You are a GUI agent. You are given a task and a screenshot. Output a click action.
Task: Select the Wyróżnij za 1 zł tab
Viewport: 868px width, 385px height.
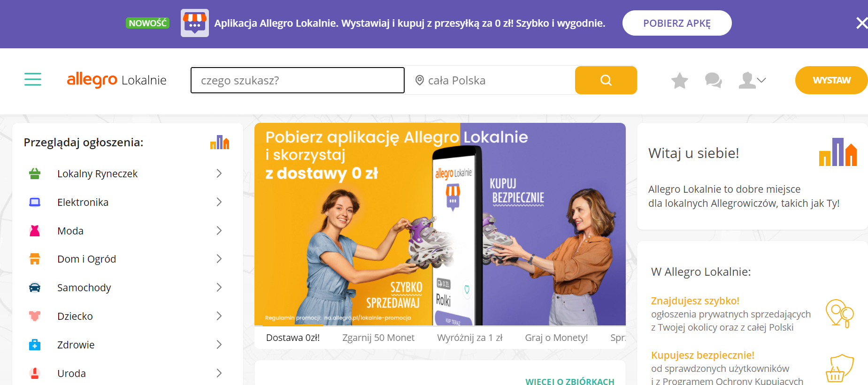click(469, 338)
